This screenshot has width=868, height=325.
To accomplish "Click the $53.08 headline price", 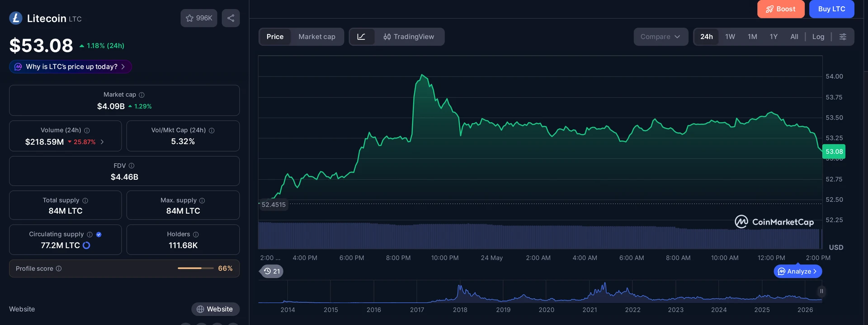I will point(41,46).
